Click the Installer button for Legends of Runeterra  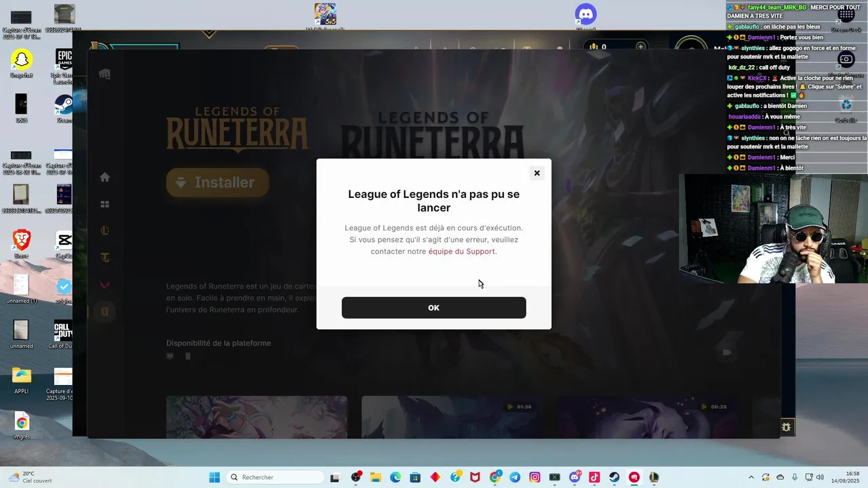(x=218, y=182)
